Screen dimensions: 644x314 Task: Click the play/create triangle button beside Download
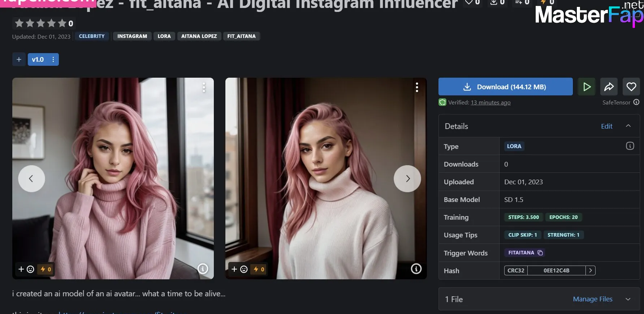(587, 87)
